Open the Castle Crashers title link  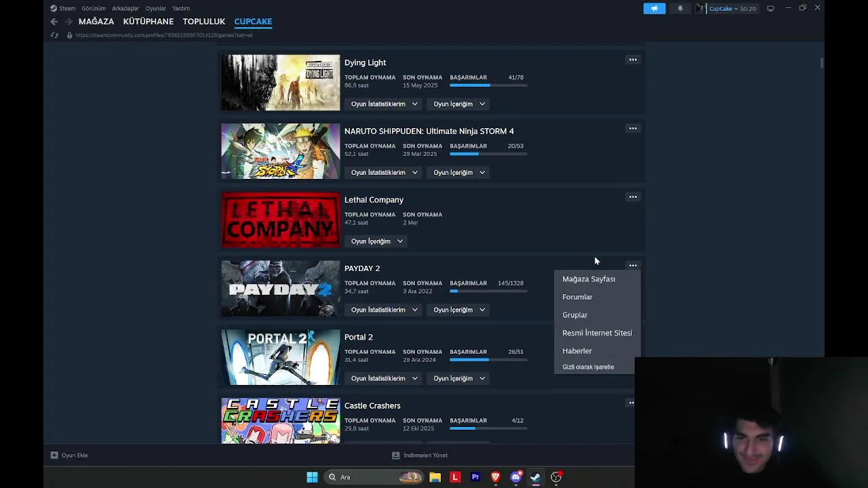click(372, 405)
